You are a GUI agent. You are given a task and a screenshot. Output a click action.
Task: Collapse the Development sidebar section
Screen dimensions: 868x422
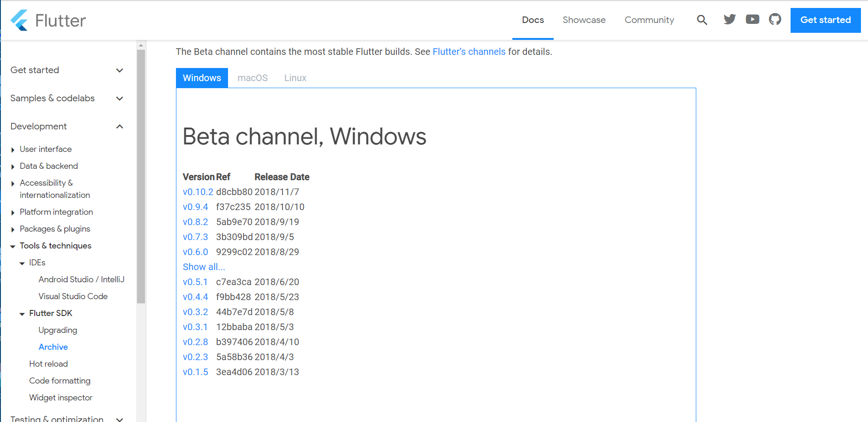click(x=67, y=126)
